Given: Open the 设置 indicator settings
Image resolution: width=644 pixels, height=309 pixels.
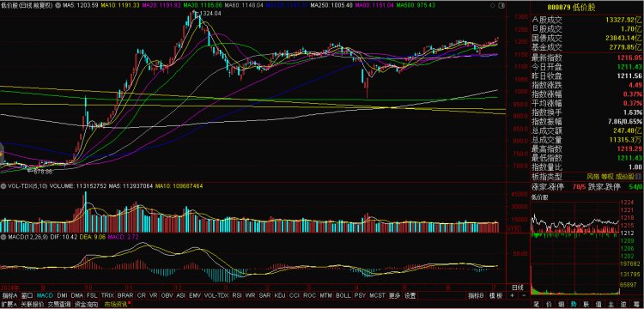Looking at the screenshot, I should tap(410, 295).
